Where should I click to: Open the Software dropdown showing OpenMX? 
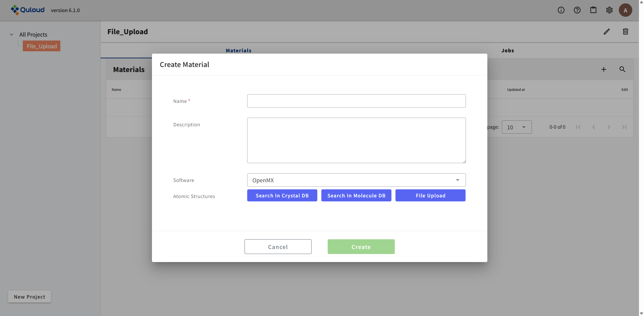click(356, 180)
